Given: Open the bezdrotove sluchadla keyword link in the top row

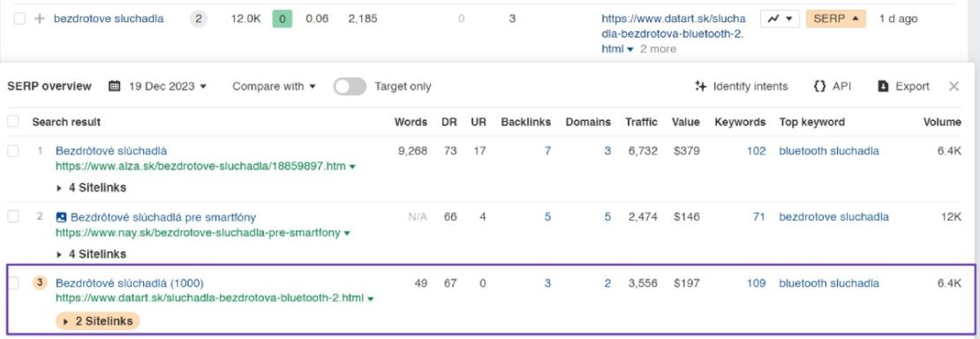Looking at the screenshot, I should pyautogui.click(x=109, y=19).
